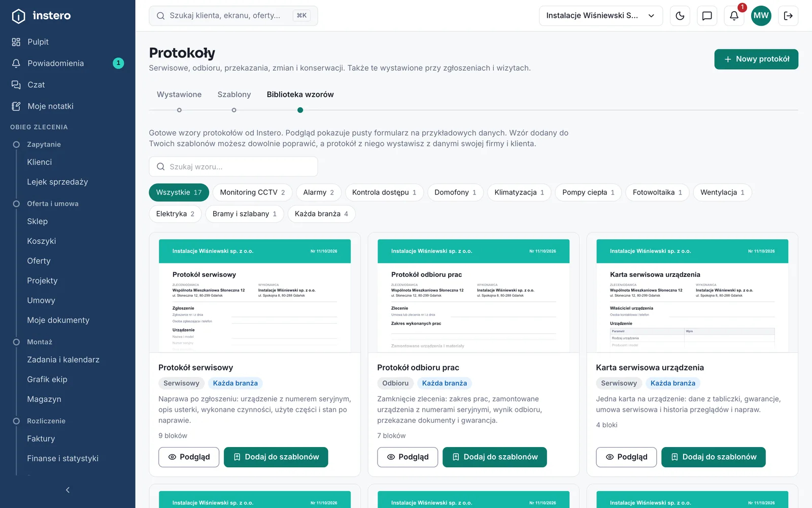Add Protokół serwisowy to templates
The width and height of the screenshot is (812, 508).
coord(276,457)
